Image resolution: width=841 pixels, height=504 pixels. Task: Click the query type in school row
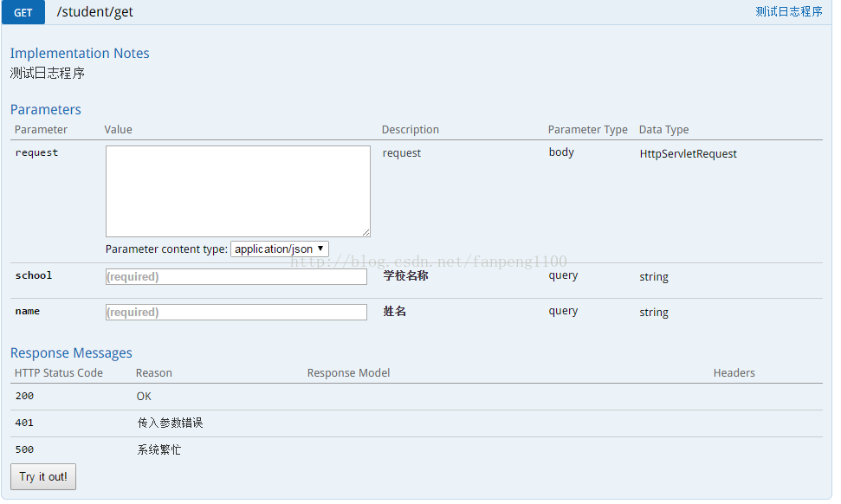563,275
